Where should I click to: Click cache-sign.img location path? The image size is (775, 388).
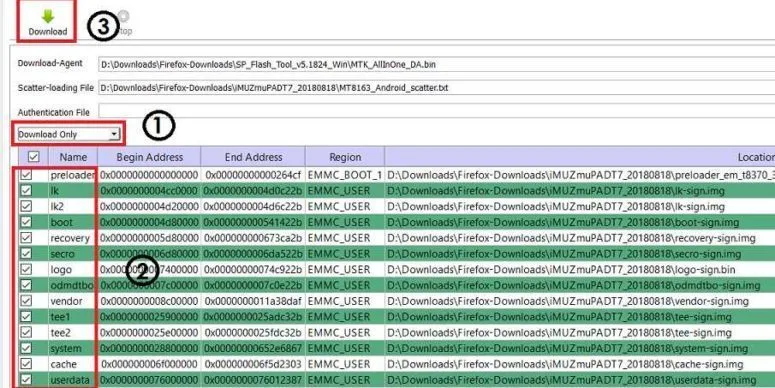tap(565, 364)
